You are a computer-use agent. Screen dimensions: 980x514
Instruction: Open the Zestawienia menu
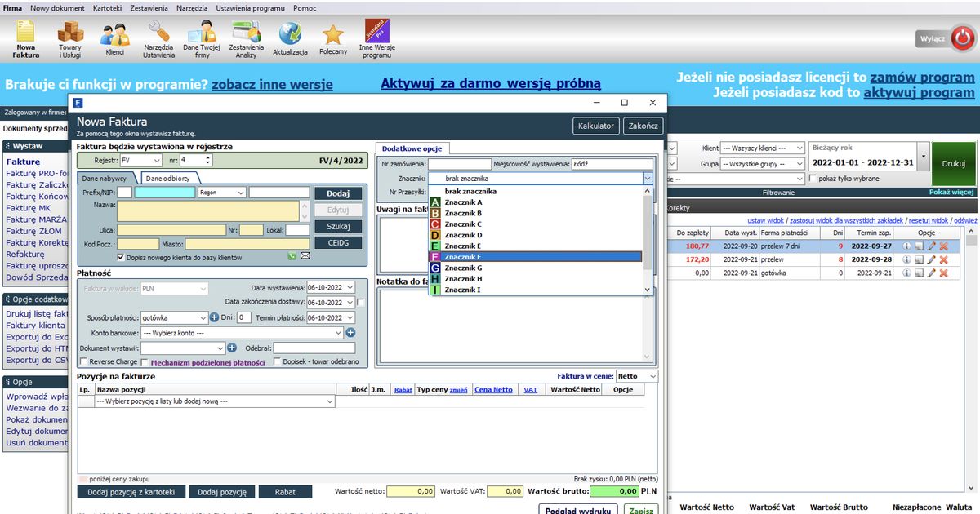[x=148, y=7]
